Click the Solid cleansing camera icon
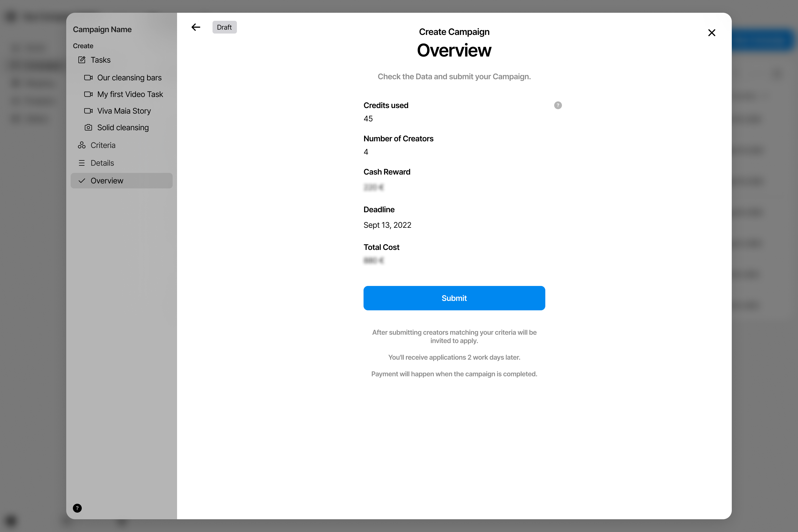This screenshot has height=532, width=798. tap(88, 127)
